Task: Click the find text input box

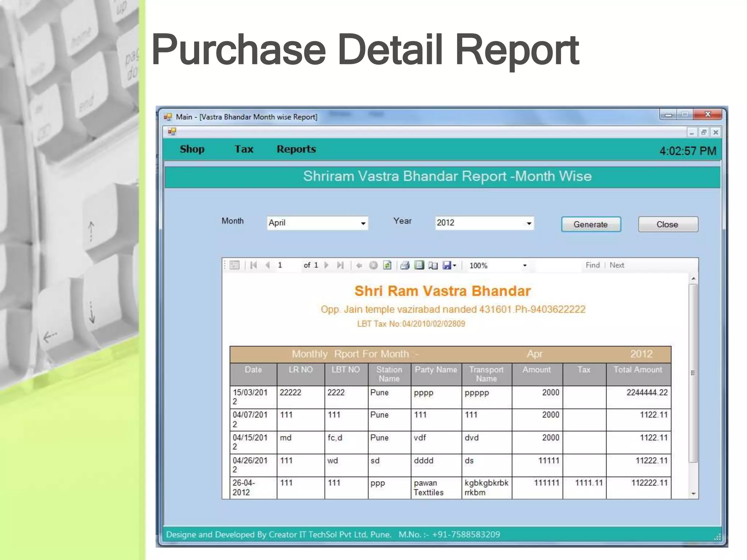Action: [x=558, y=265]
